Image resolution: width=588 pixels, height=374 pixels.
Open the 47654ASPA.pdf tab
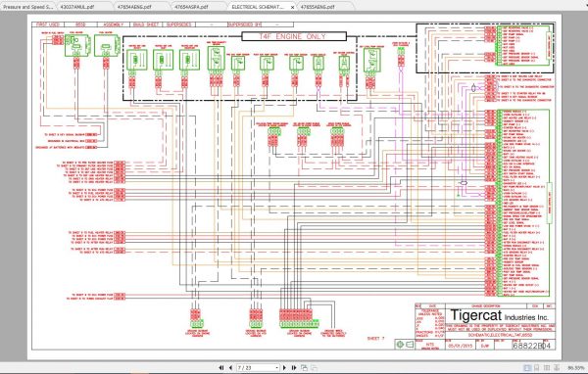(191, 7)
